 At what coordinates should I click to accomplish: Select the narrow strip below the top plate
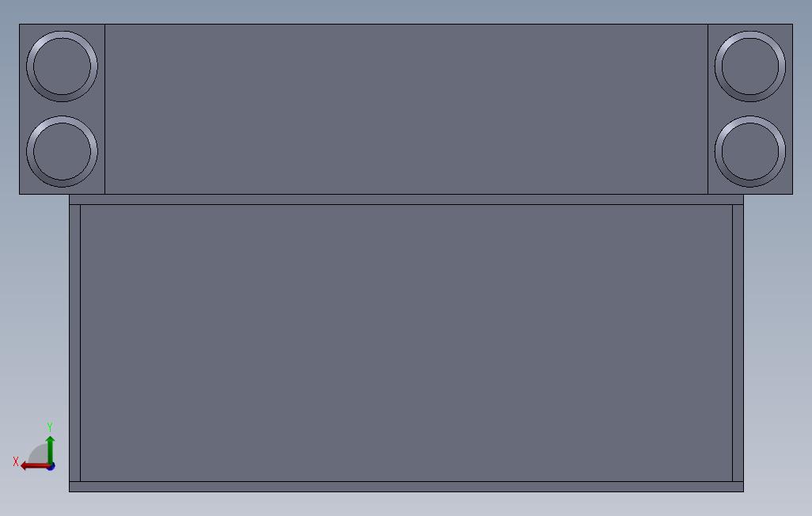[407, 199]
